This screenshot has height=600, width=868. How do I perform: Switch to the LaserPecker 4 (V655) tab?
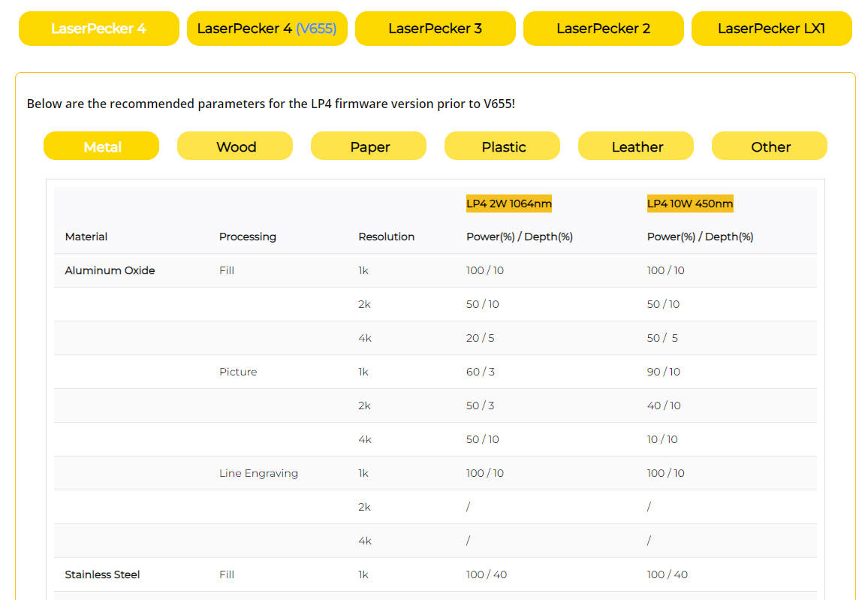(267, 29)
